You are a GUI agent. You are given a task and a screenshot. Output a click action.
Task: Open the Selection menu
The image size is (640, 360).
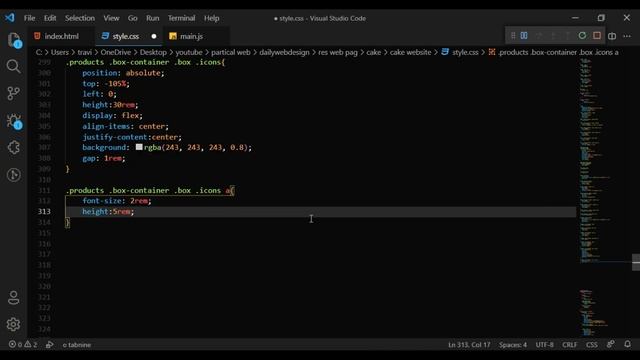(x=80, y=18)
